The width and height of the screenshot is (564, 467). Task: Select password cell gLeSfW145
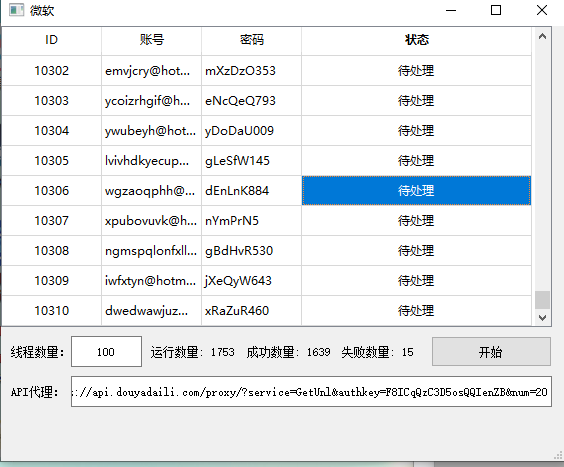click(251, 161)
